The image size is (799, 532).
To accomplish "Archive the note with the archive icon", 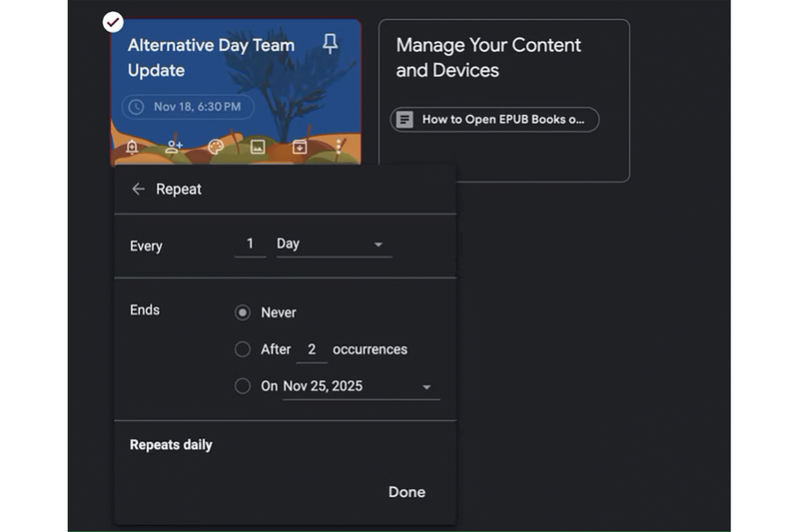I will pyautogui.click(x=299, y=148).
